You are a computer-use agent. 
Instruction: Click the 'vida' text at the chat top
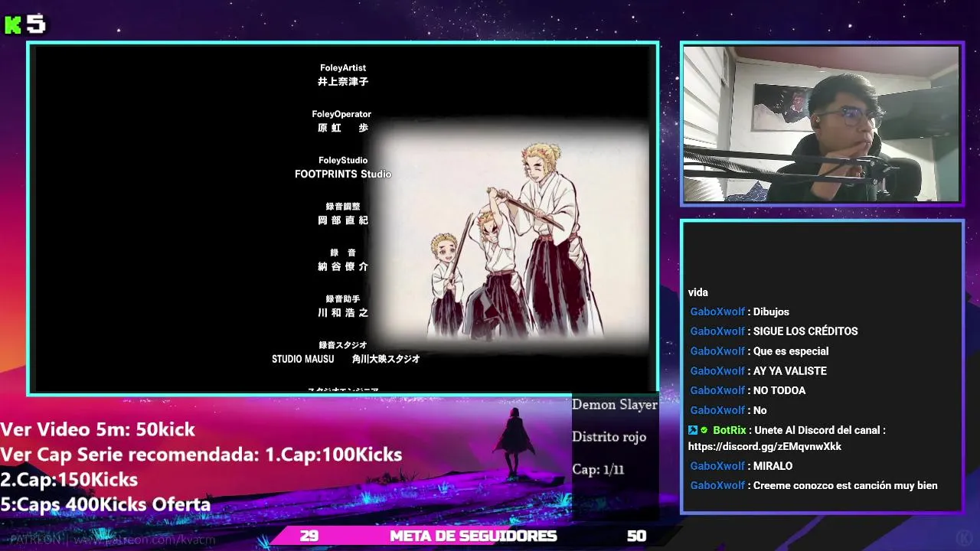[x=698, y=292]
